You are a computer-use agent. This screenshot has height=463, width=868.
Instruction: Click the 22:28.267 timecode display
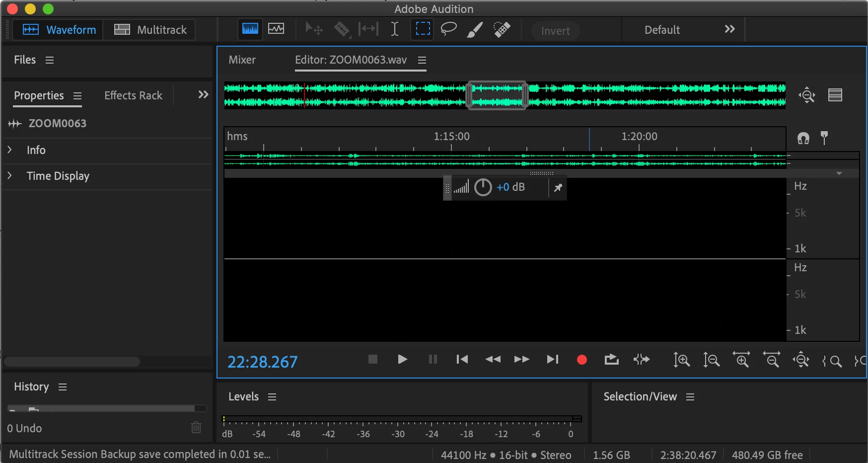tap(262, 362)
